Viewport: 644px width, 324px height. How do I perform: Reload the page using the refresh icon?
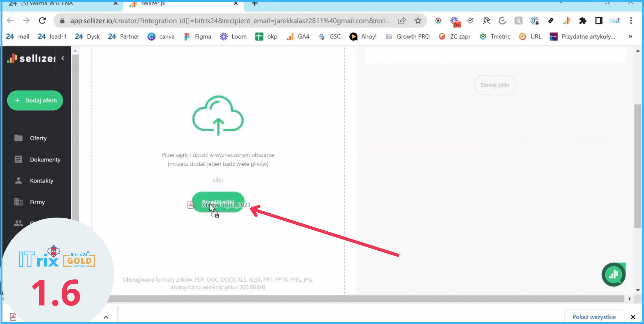(42, 21)
